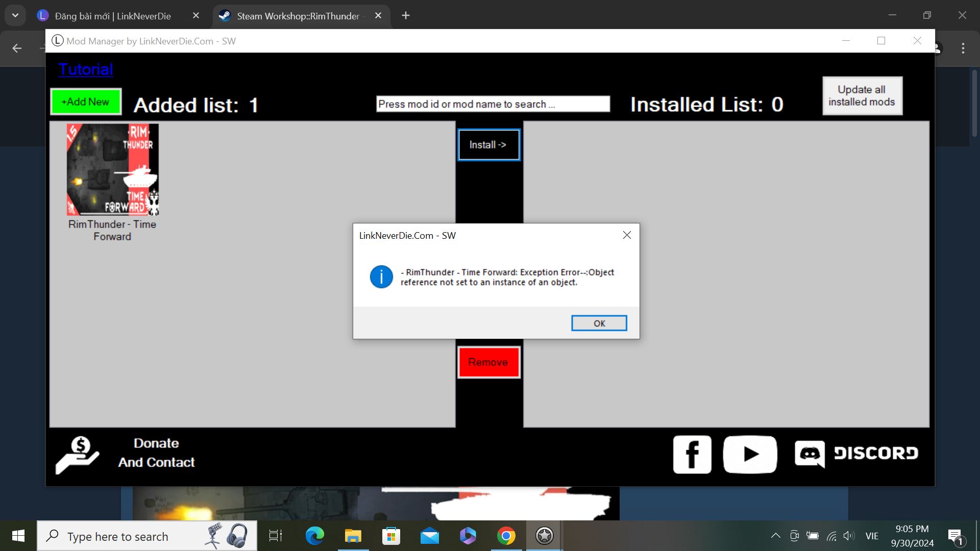Click the green +Add New button
Image resolution: width=980 pixels, height=551 pixels.
86,102
